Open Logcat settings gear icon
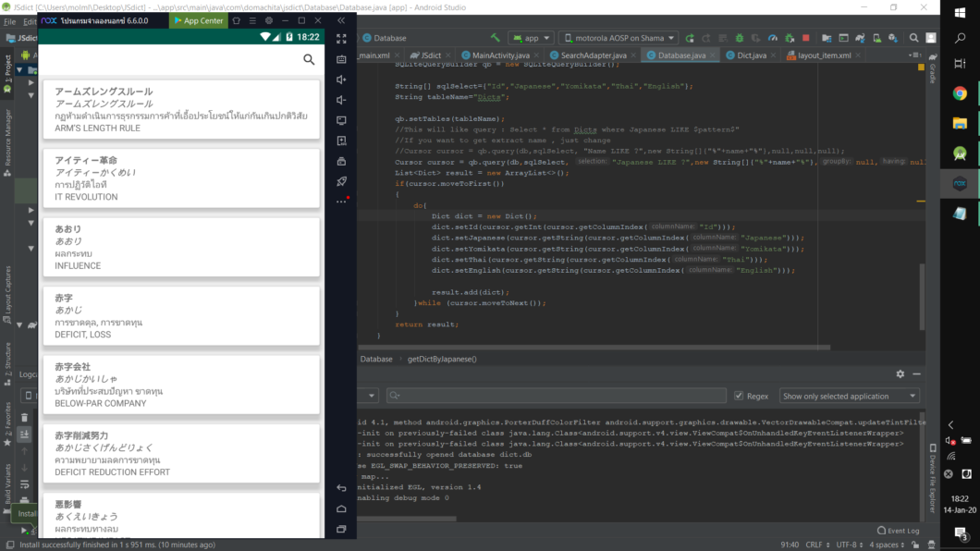This screenshot has width=980, height=551. pyautogui.click(x=900, y=374)
